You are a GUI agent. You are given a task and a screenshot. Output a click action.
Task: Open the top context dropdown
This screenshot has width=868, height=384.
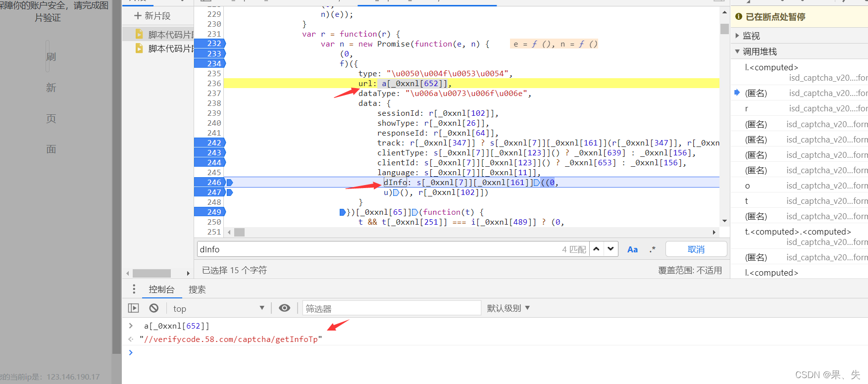coord(218,308)
